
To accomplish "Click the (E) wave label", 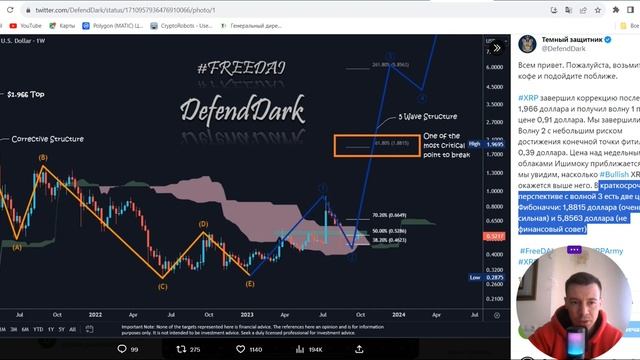I will point(250,284).
